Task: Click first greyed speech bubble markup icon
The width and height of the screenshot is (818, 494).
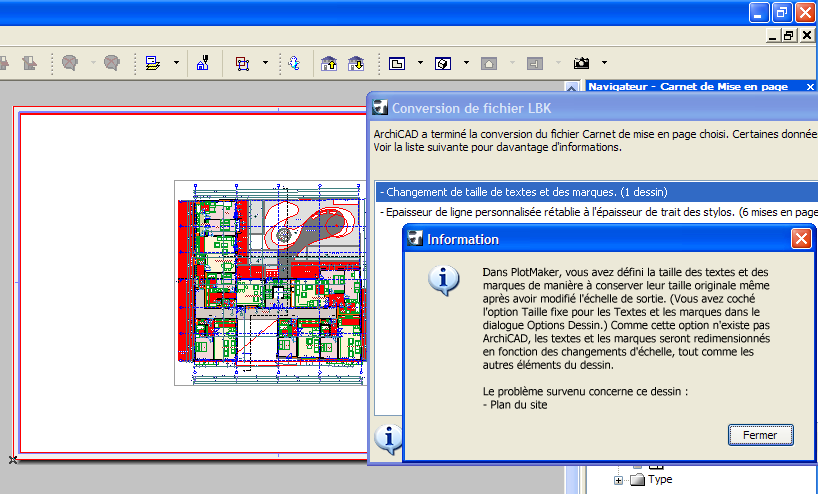Action: pyautogui.click(x=70, y=63)
